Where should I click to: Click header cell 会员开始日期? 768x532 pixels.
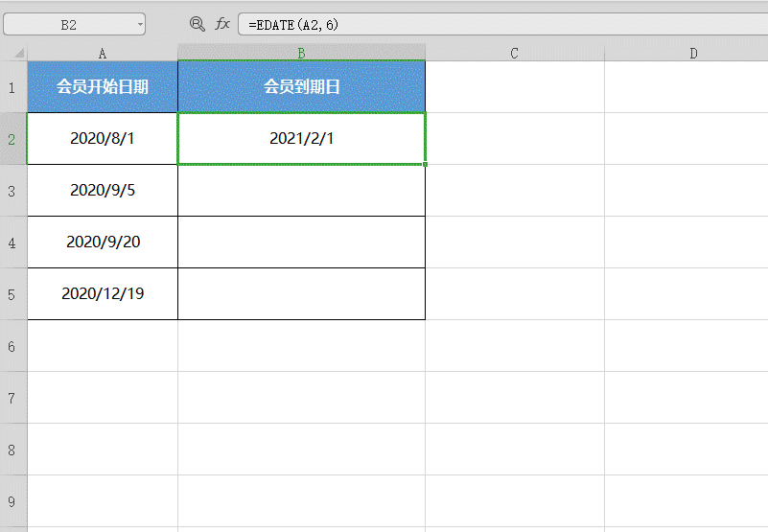(x=103, y=86)
